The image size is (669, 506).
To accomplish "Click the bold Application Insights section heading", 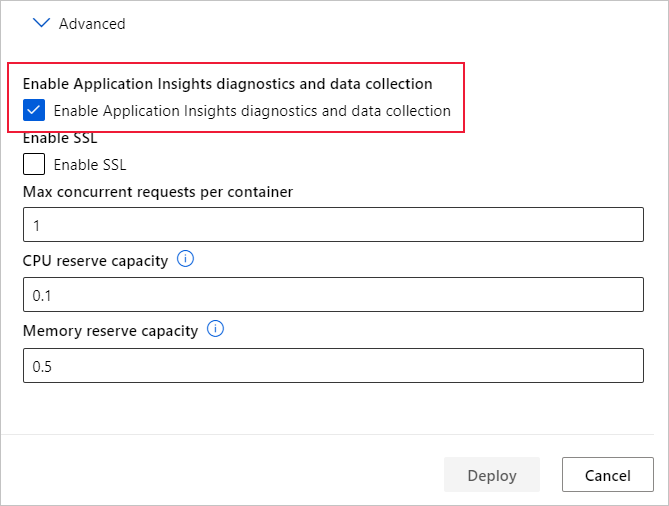I will tap(227, 84).
